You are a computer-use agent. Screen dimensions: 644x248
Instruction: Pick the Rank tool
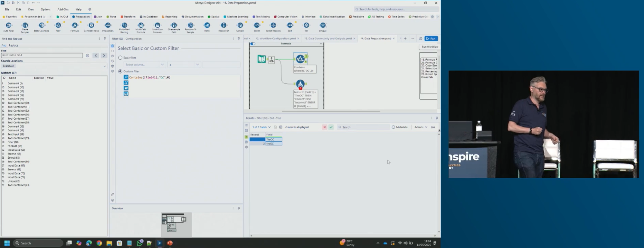coord(207,25)
